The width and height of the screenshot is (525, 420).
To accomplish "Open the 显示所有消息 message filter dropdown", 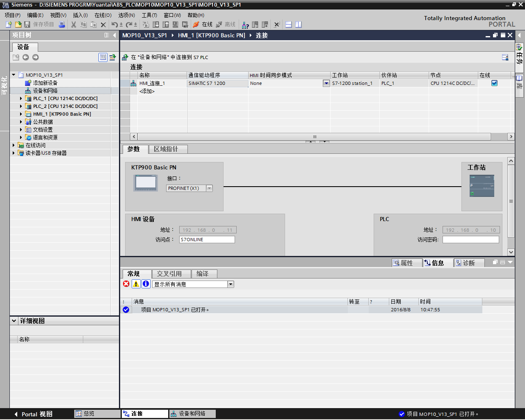I will click(x=231, y=284).
